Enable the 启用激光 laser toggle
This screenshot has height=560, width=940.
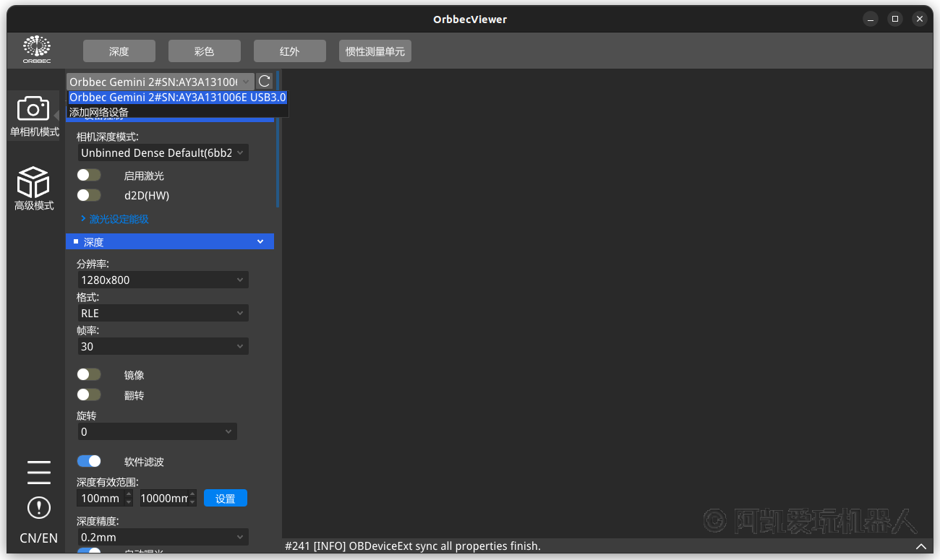(89, 176)
